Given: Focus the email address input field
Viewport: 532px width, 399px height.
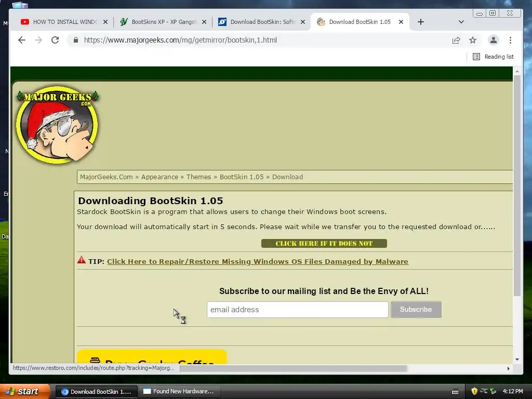Looking at the screenshot, I should pos(298,310).
